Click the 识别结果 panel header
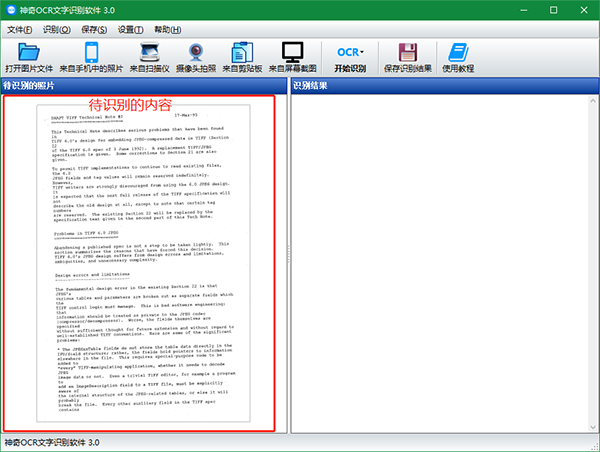 click(445, 86)
